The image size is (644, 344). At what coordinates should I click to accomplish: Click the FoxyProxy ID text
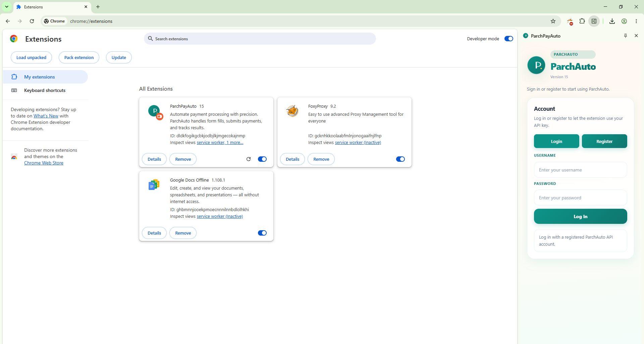[345, 136]
